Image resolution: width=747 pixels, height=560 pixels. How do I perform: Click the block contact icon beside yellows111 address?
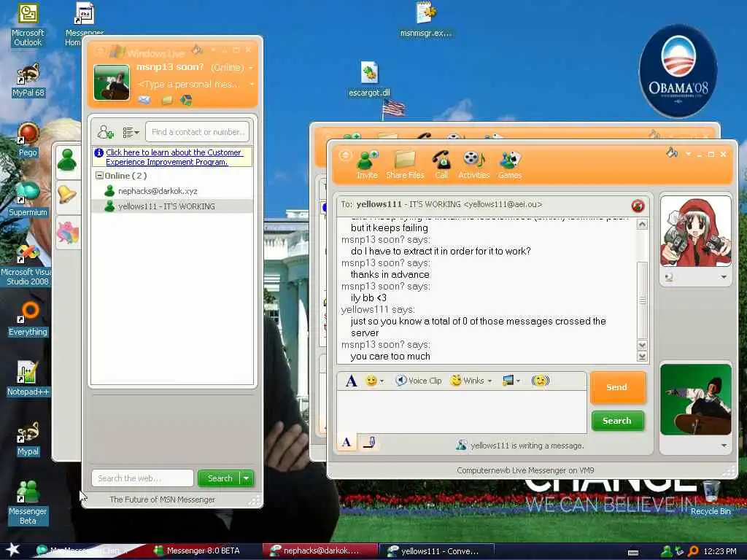638,206
